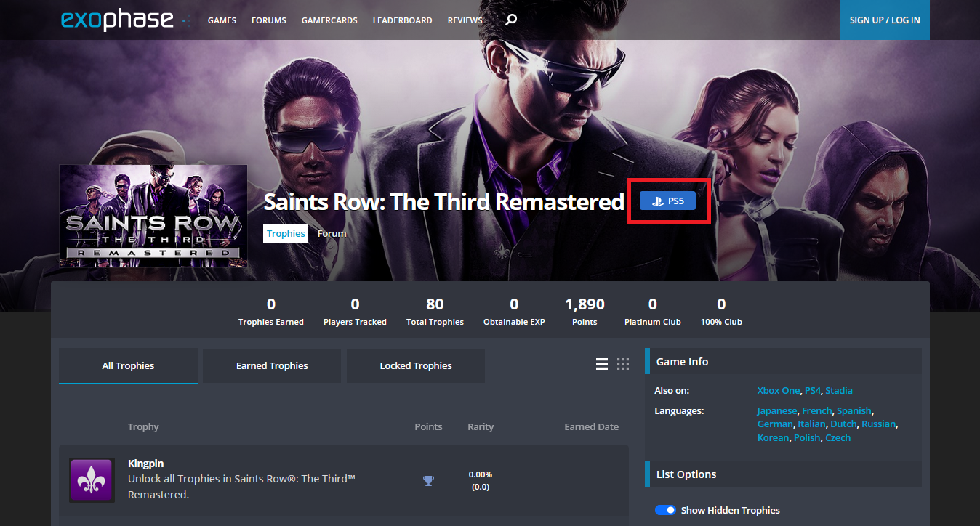Show Earned Trophies tab
Image resolution: width=980 pixels, height=526 pixels.
(272, 365)
